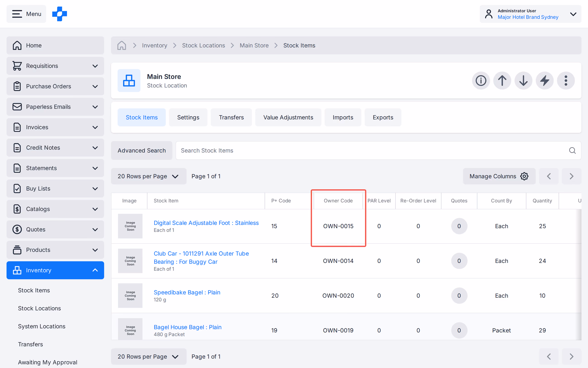The height and width of the screenshot is (368, 588).
Task: Click quotes badge in Speedibake Bagel row
Action: [459, 296]
